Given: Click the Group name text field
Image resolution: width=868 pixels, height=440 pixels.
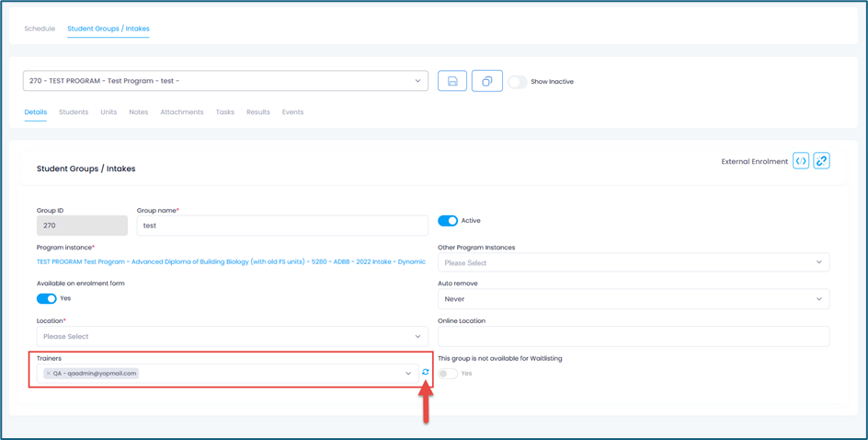Looking at the screenshot, I should point(282,226).
